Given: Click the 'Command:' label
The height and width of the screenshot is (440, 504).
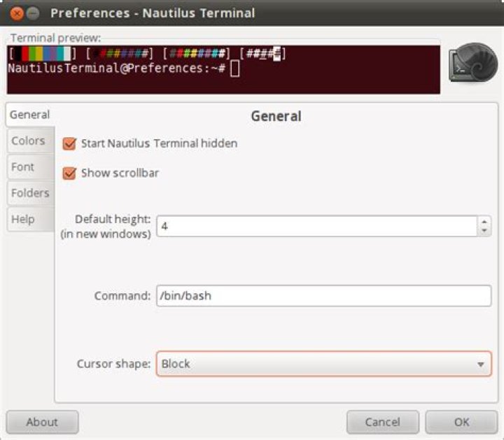Looking at the screenshot, I should coord(122,296).
